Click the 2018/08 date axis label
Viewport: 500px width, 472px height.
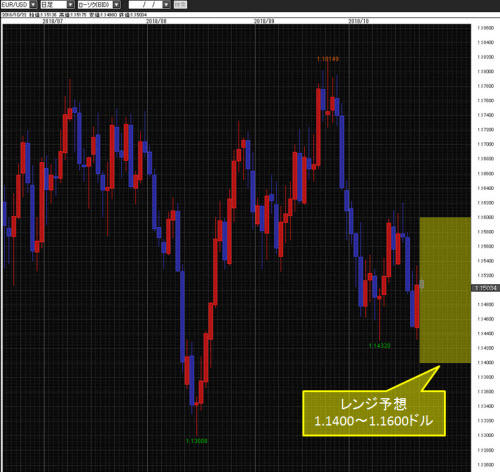tap(156, 21)
